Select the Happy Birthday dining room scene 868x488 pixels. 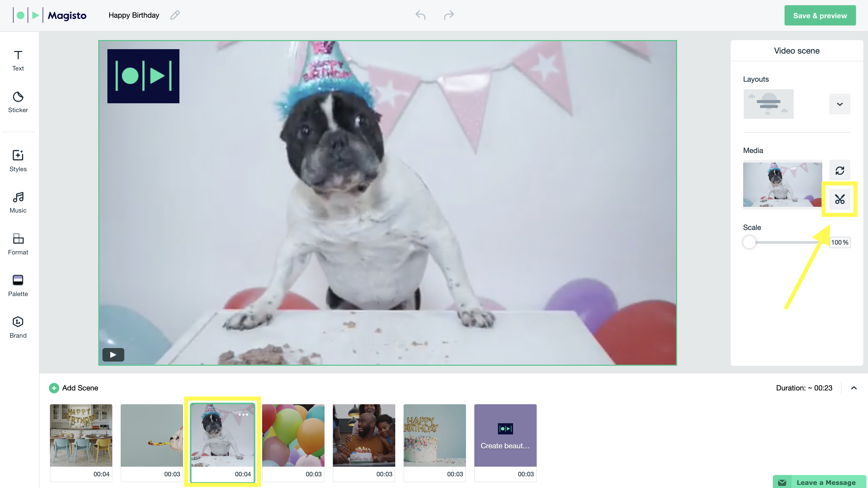point(81,443)
